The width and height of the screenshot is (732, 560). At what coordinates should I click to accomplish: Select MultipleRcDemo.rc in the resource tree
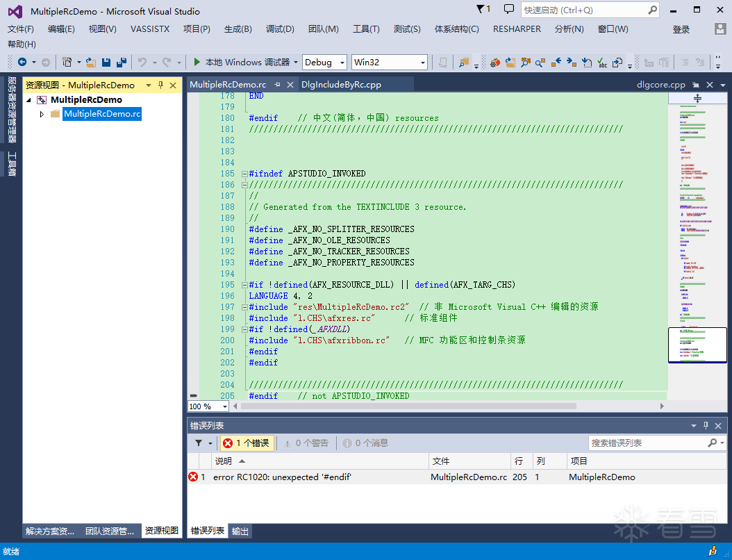(102, 114)
